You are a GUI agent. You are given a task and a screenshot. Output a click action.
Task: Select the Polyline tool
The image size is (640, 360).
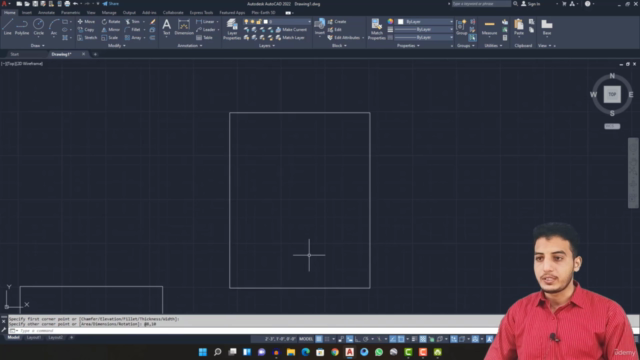[x=22, y=27]
